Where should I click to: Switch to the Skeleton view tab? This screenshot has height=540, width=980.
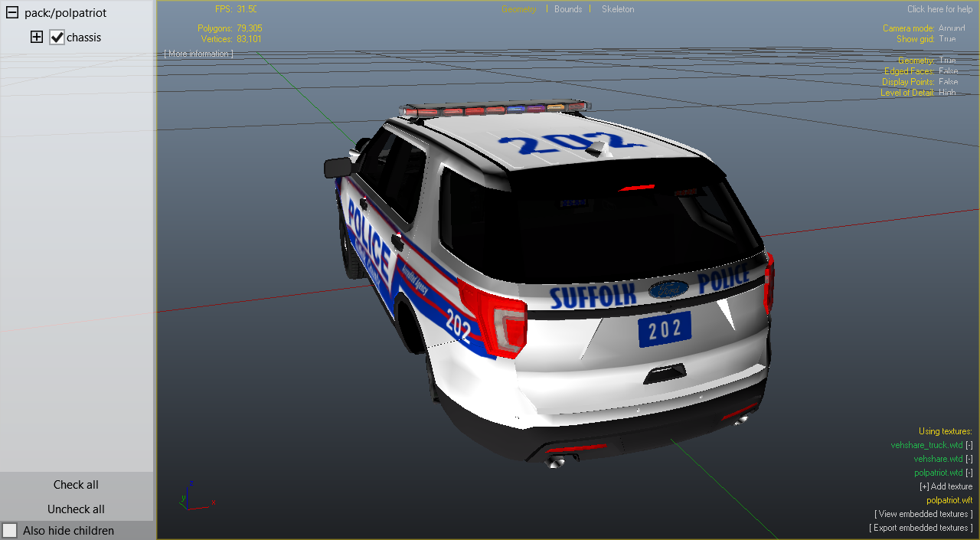click(x=618, y=9)
